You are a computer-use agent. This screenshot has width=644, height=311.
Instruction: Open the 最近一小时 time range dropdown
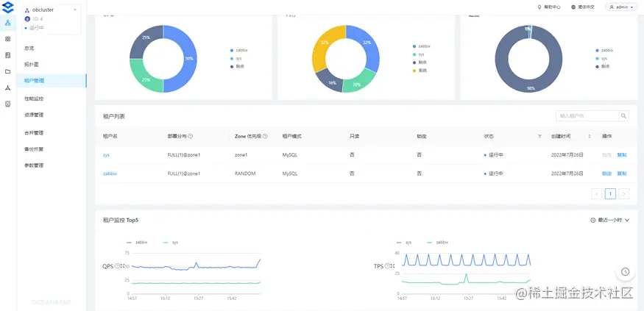[610, 220]
